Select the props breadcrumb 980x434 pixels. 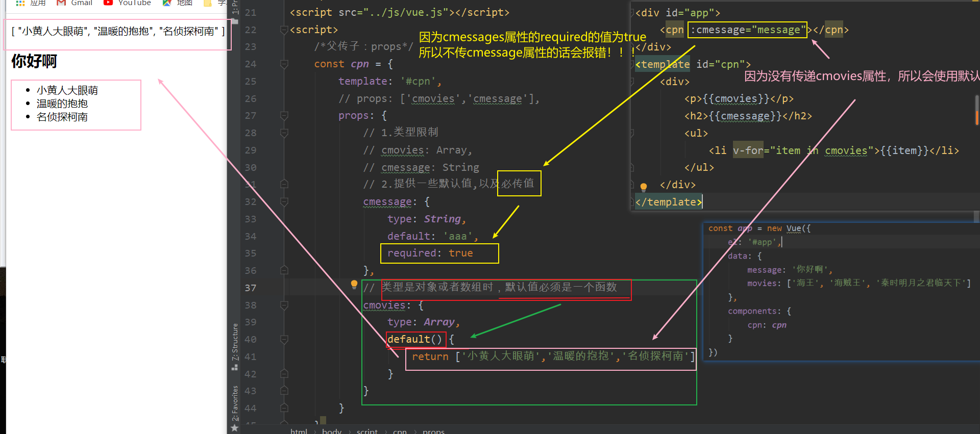[433, 431]
